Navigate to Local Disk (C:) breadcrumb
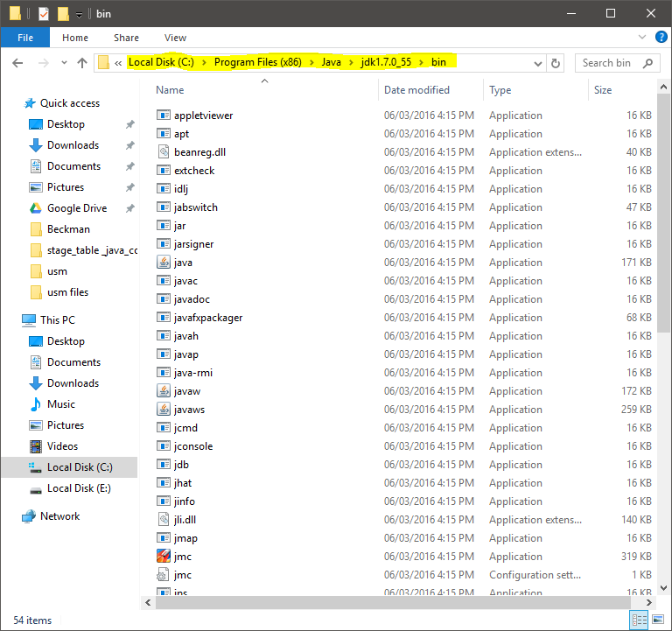The image size is (672, 631). pos(161,62)
